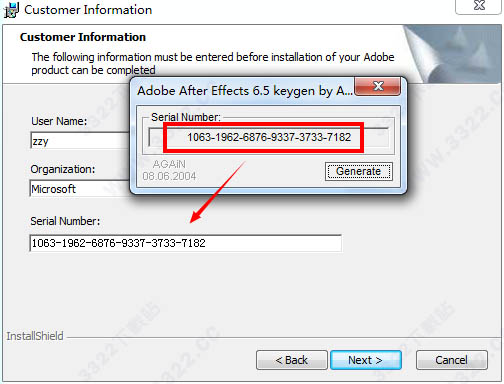The height and width of the screenshot is (384, 504).
Task: Click the < Back button
Action: click(292, 360)
